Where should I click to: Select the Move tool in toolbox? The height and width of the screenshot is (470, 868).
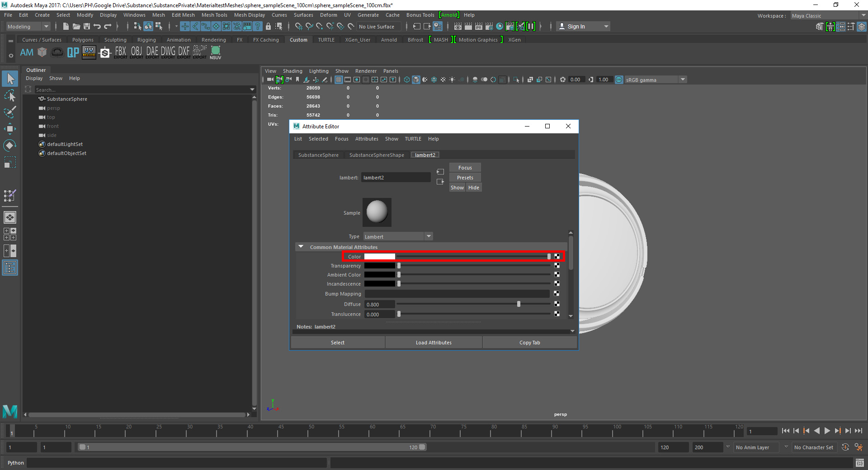click(10, 129)
